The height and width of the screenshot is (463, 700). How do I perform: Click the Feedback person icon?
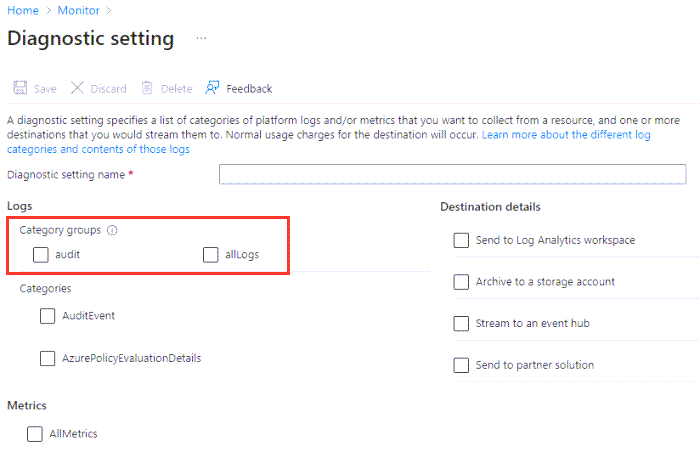pos(212,88)
